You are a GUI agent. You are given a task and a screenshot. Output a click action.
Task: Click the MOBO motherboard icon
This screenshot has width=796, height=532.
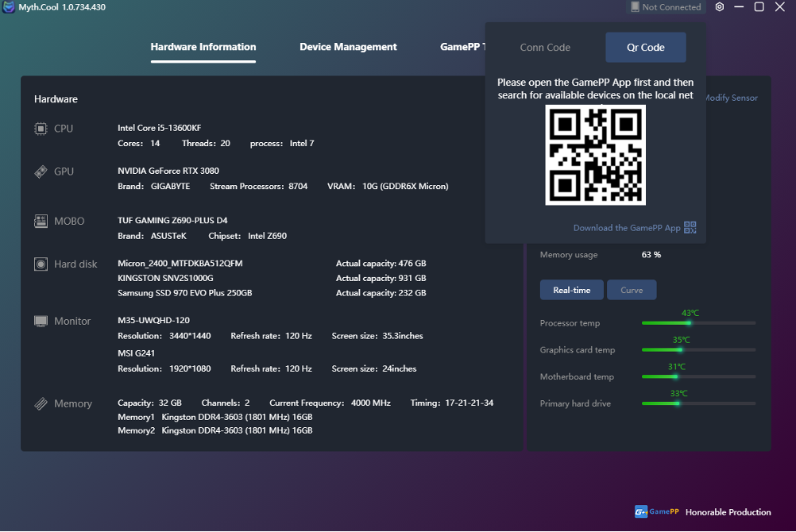[41, 221]
